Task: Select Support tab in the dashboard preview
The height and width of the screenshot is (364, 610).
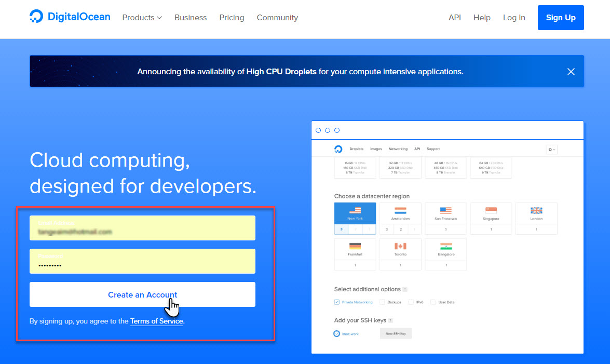Action: tap(433, 149)
